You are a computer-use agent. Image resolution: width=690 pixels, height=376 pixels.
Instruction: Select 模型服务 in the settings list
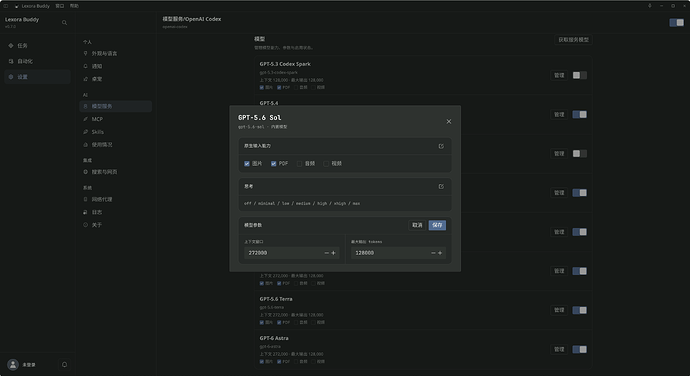(116, 106)
